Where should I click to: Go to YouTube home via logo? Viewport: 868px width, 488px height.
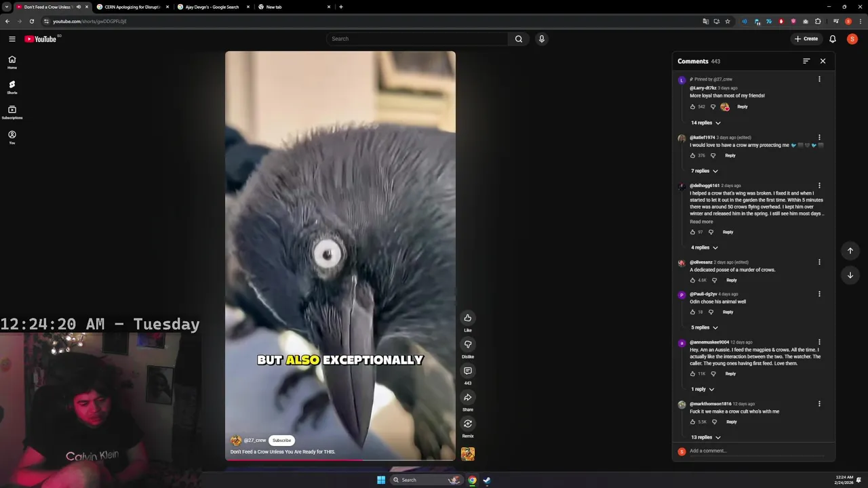click(41, 39)
